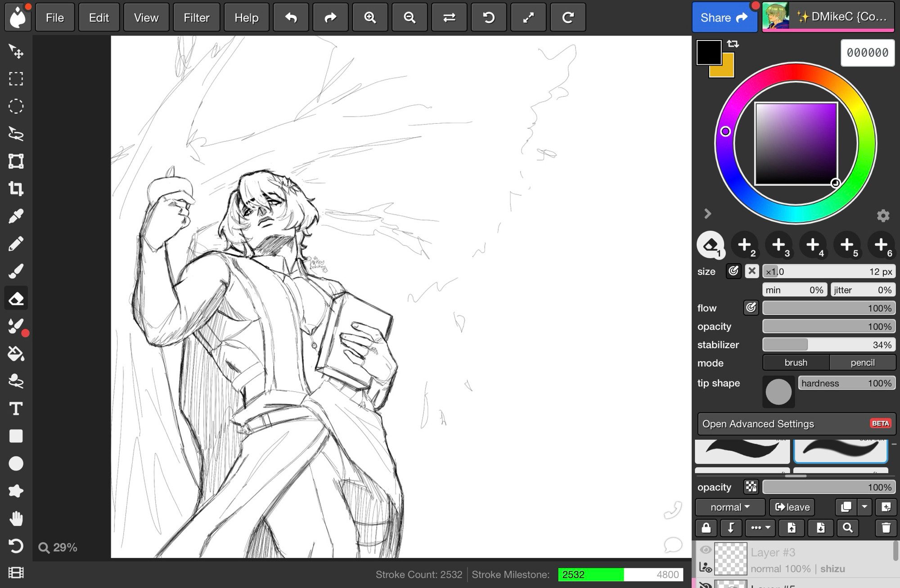Select the rectangular marquee selection tool
Viewport: 900px width, 588px height.
[x=16, y=79]
